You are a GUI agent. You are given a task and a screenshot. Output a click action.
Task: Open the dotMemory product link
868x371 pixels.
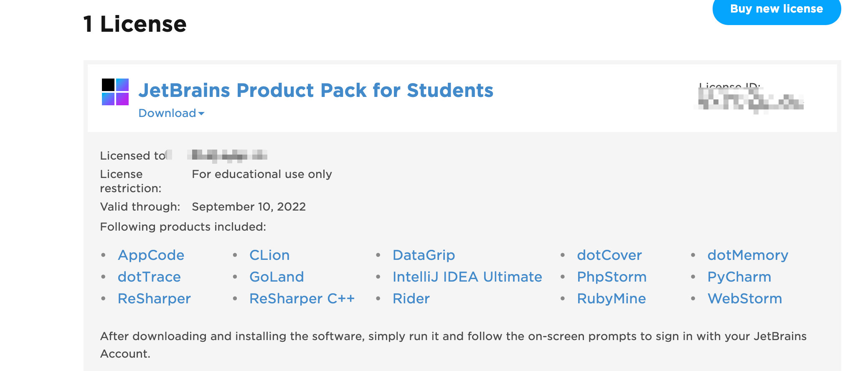click(748, 255)
